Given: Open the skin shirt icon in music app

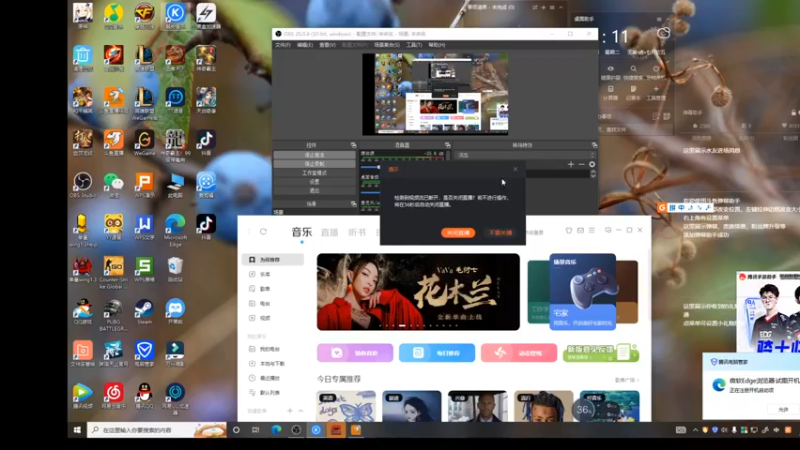Looking at the screenshot, I should 569,231.
